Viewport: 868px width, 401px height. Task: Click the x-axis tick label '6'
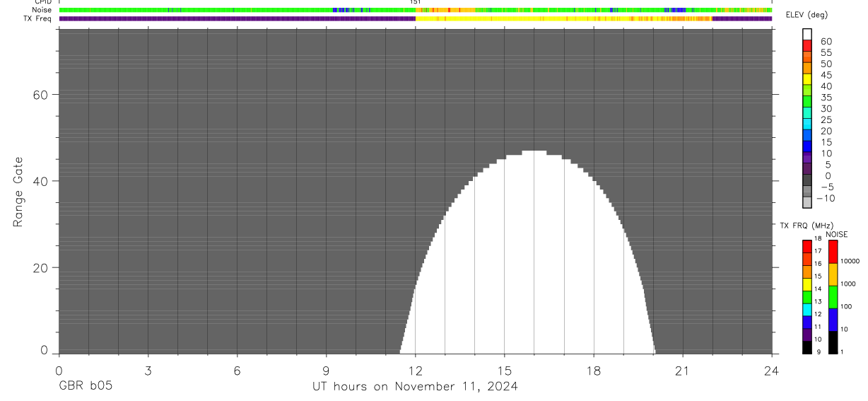(x=237, y=371)
